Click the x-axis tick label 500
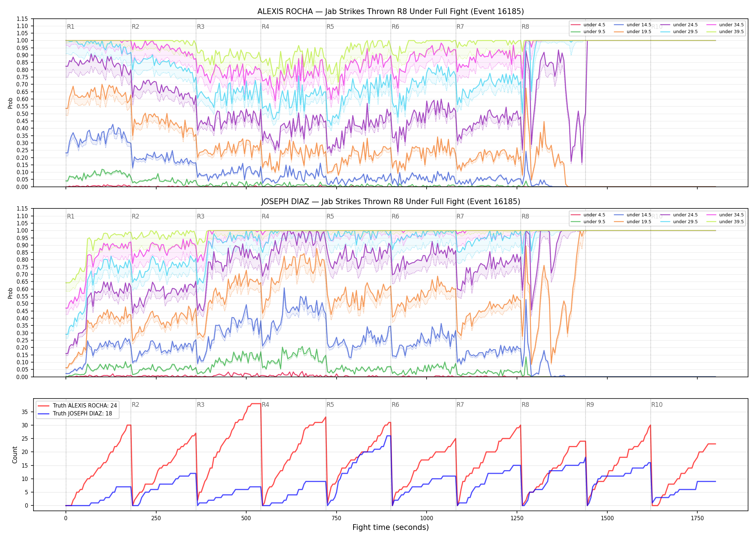This screenshot has height=540, width=756. (246, 518)
